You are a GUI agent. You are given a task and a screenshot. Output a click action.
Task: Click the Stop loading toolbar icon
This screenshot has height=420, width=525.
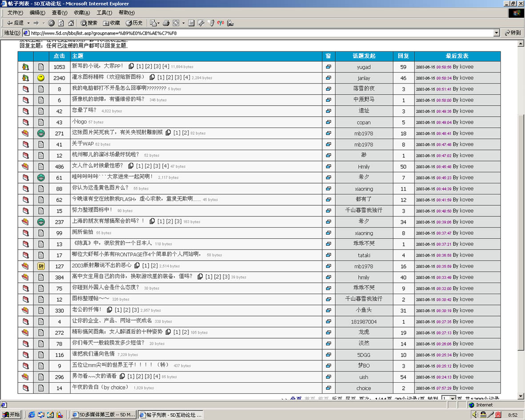pyautogui.click(x=51, y=23)
